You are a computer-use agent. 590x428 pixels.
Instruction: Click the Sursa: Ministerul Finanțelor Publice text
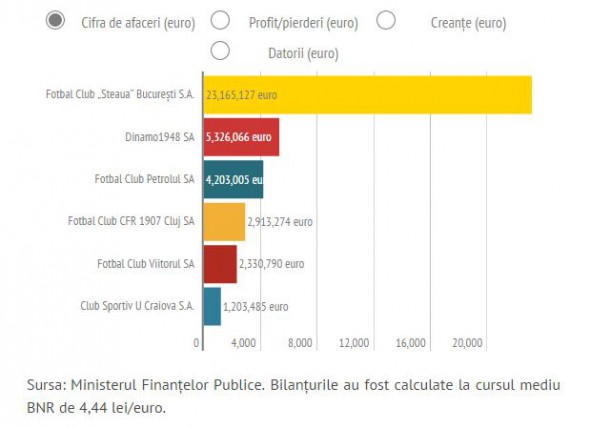[146, 385]
